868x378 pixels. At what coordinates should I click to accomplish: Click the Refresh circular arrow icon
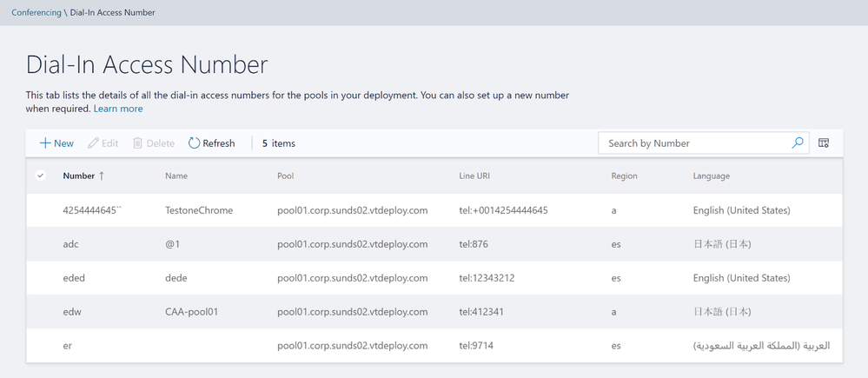(194, 143)
